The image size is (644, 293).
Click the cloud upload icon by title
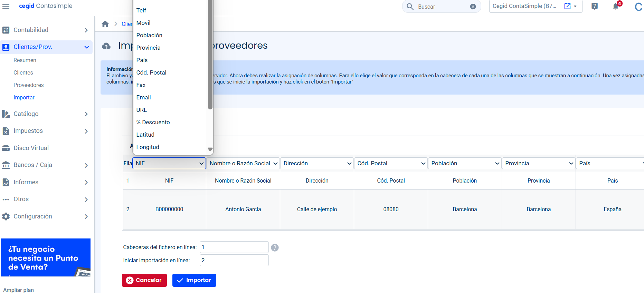(x=106, y=46)
